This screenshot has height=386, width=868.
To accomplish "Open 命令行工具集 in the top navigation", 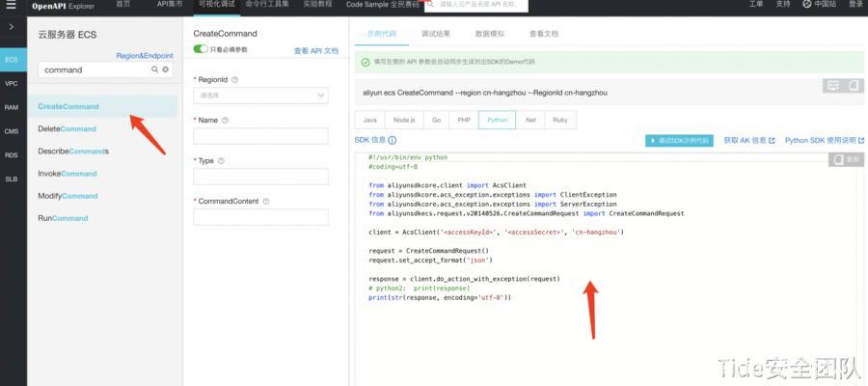I will (x=267, y=5).
